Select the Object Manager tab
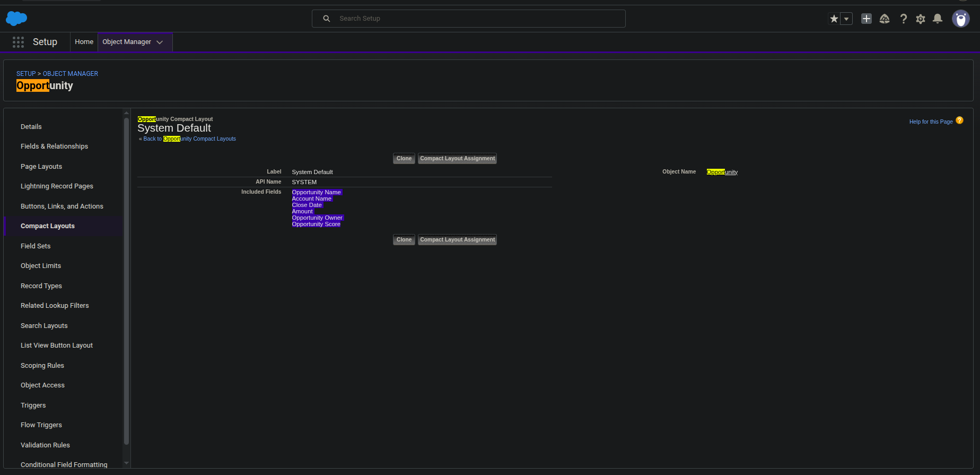 127,42
